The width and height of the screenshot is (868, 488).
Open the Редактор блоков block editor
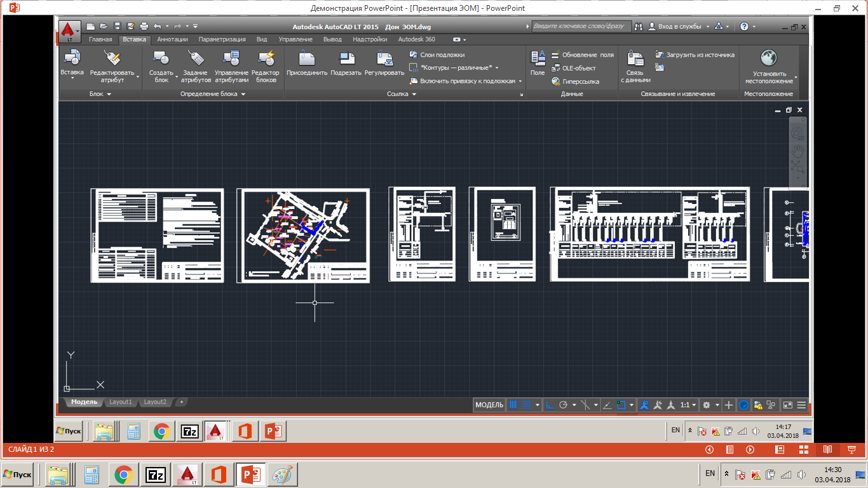(x=266, y=59)
